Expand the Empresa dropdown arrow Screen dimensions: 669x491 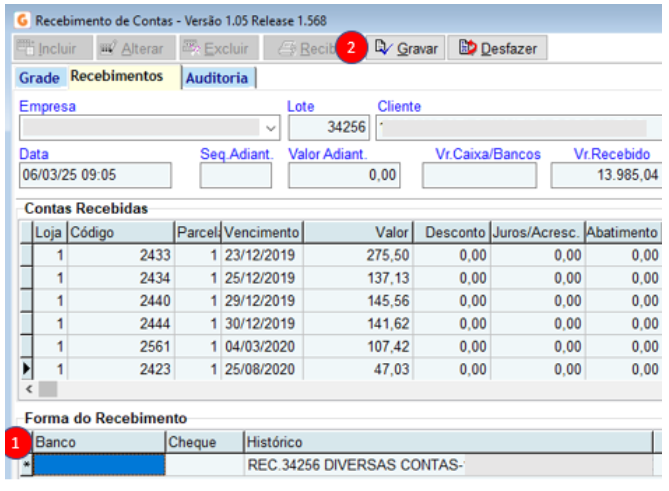click(270, 128)
